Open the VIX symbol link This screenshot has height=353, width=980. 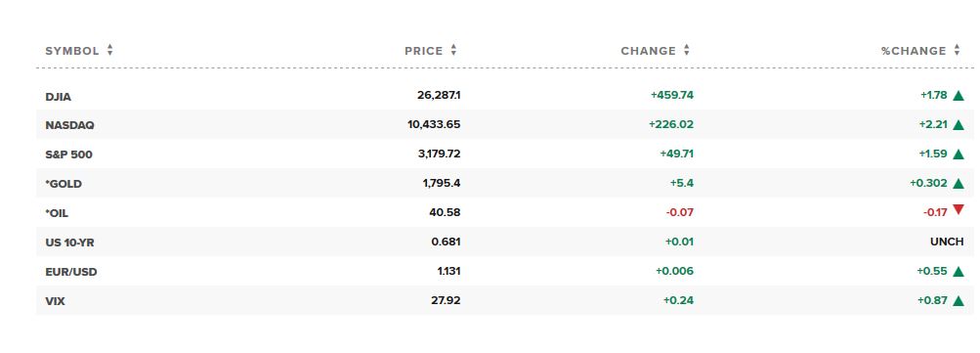click(55, 302)
